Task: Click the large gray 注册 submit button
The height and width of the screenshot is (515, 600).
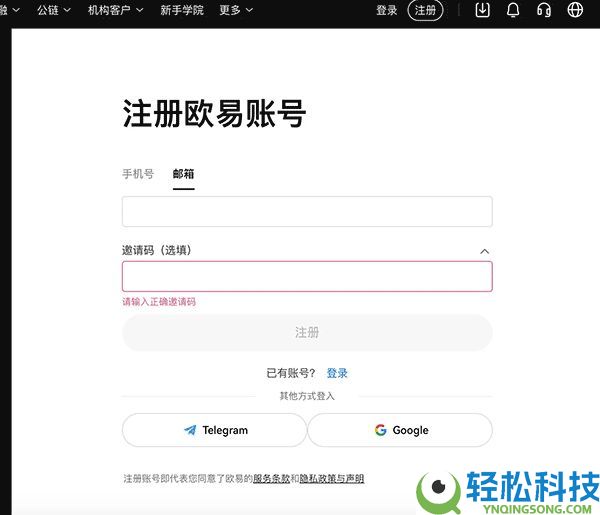Action: pyautogui.click(x=307, y=332)
